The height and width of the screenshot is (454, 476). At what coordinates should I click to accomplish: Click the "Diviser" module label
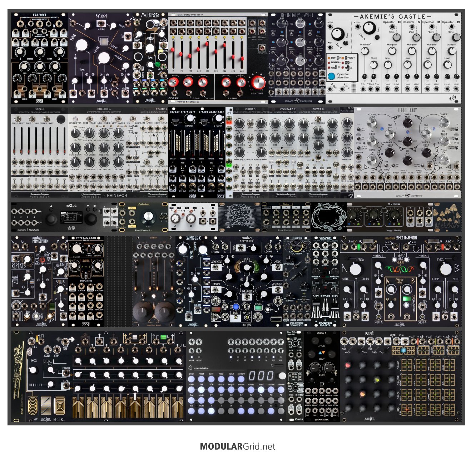click(x=286, y=204)
